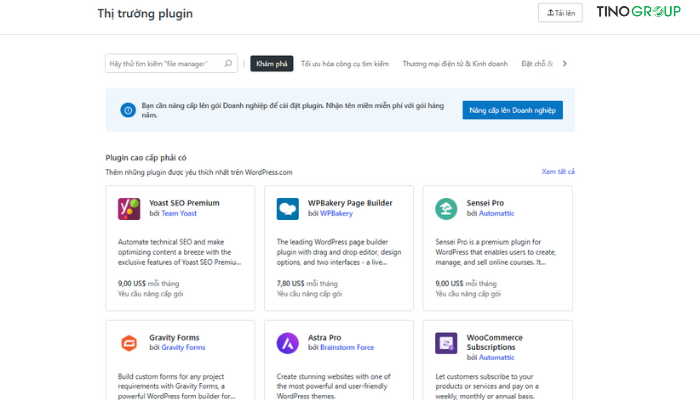Click the Sensei Pro title

[485, 203]
